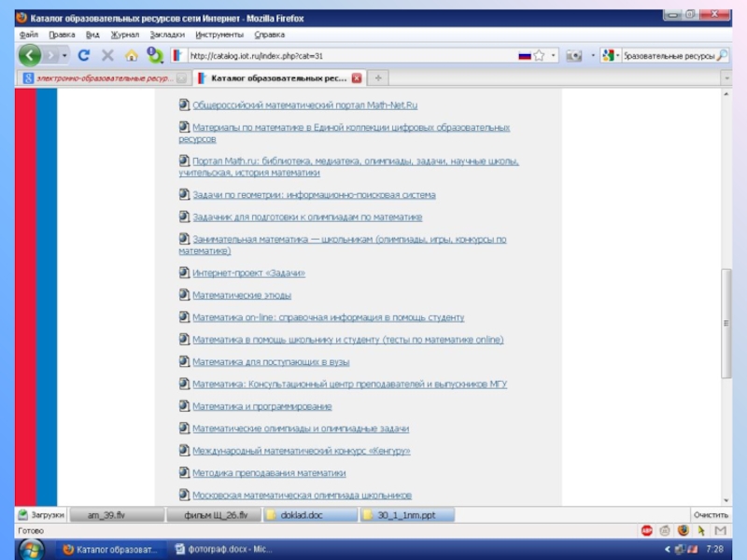
Task: Open a new tab with the plus button
Action: pos(378,78)
